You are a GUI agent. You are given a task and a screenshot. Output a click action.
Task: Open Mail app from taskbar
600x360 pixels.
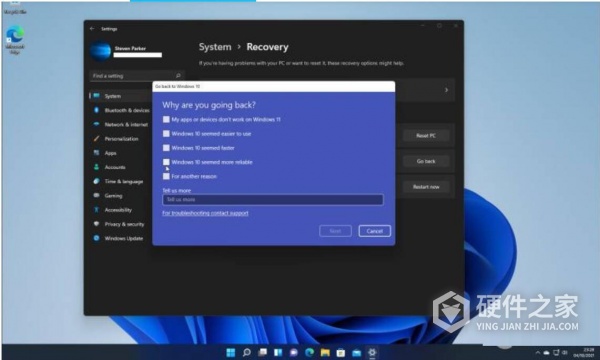click(x=357, y=352)
